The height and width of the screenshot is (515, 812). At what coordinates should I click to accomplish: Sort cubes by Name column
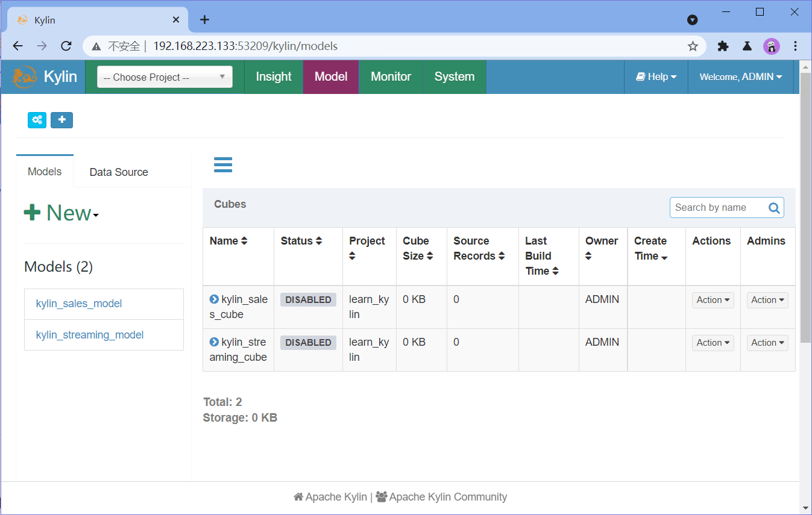pos(228,241)
